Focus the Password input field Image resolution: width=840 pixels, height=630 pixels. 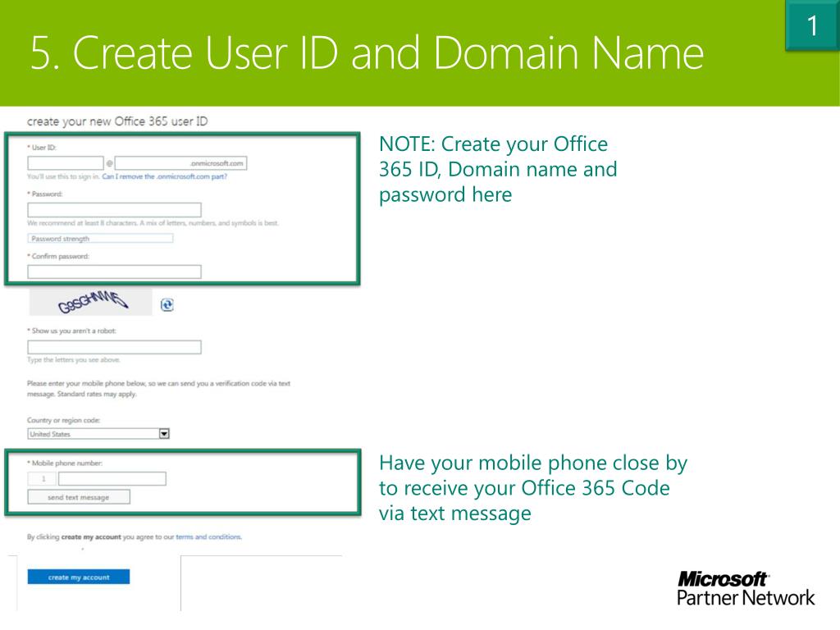114,209
